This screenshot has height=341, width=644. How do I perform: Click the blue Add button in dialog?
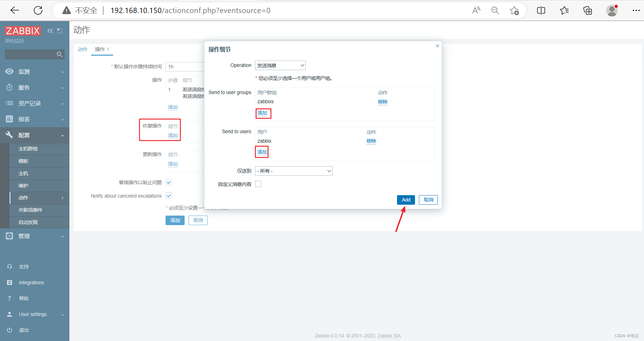[x=406, y=200]
